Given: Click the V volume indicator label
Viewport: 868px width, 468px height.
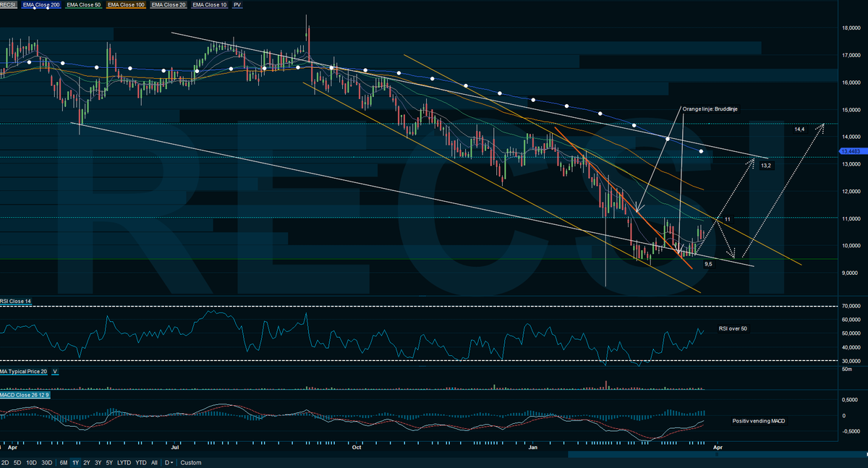Looking at the screenshot, I should 55,371.
